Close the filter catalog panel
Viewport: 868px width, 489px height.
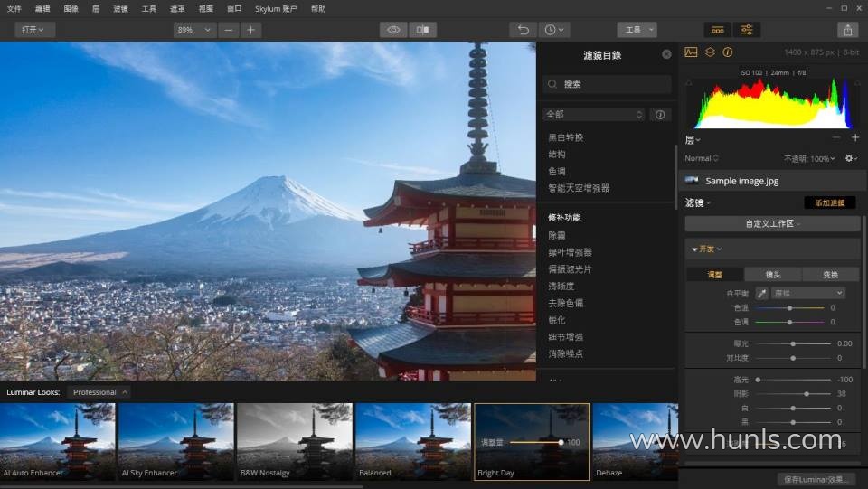point(666,54)
